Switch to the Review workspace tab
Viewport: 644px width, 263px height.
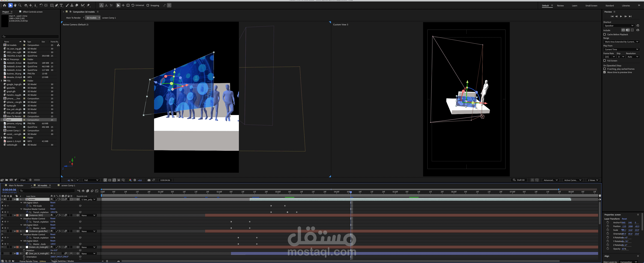560,5
